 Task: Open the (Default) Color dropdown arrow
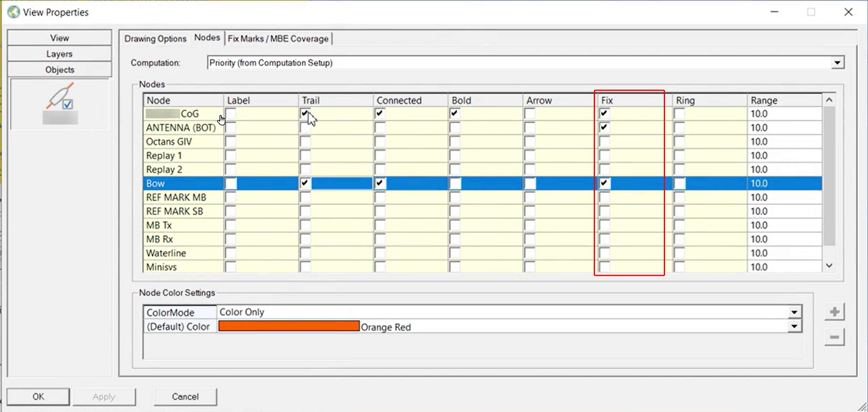click(x=794, y=326)
